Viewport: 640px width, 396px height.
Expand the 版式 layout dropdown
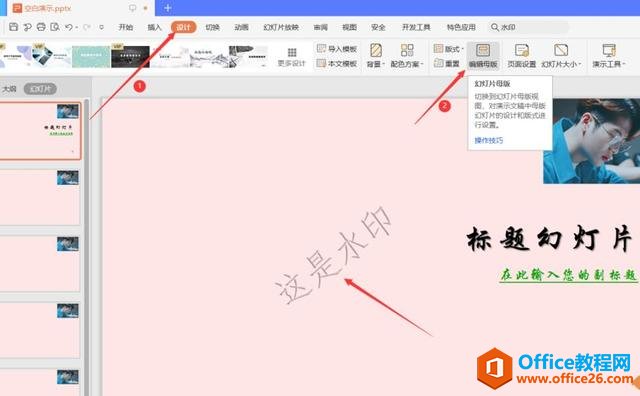tap(449, 49)
